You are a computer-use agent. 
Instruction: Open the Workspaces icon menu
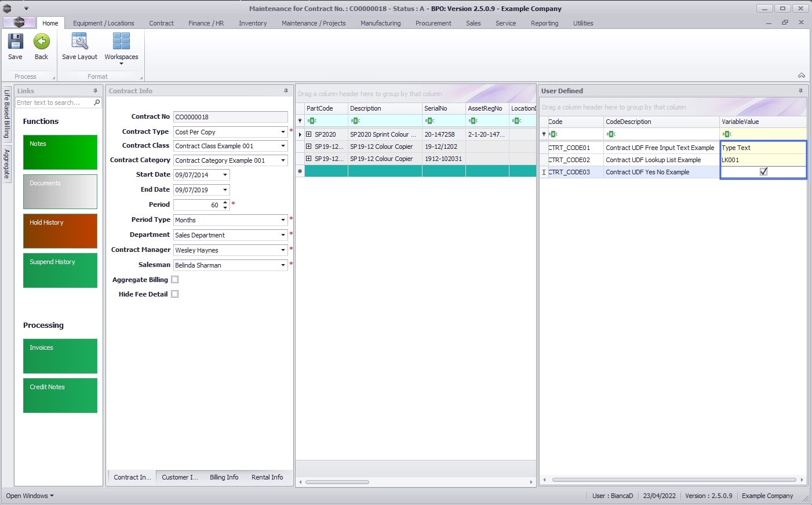(x=121, y=42)
